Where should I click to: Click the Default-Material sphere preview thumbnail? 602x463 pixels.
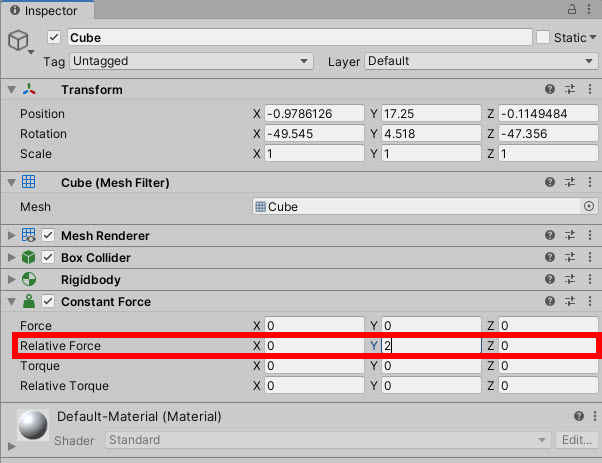coord(33,425)
